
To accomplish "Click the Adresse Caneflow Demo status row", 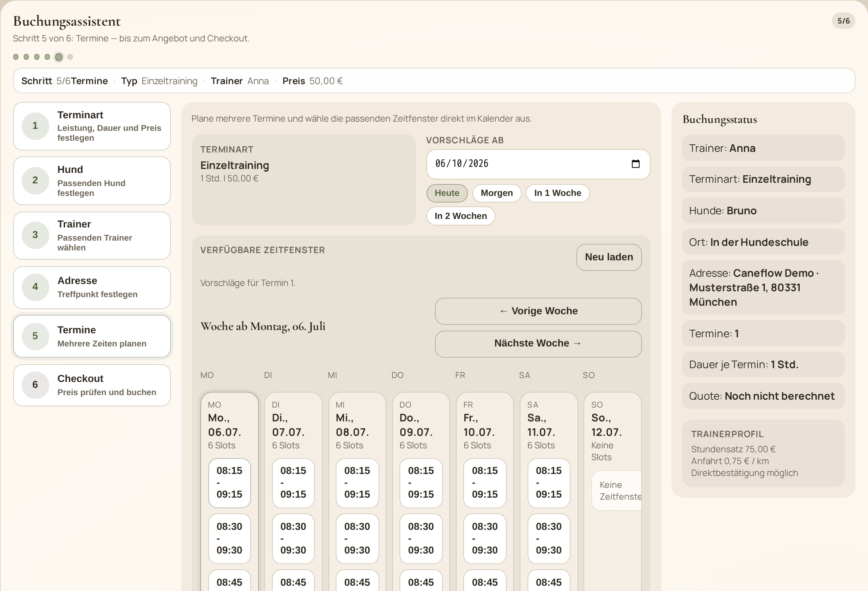I will click(763, 287).
